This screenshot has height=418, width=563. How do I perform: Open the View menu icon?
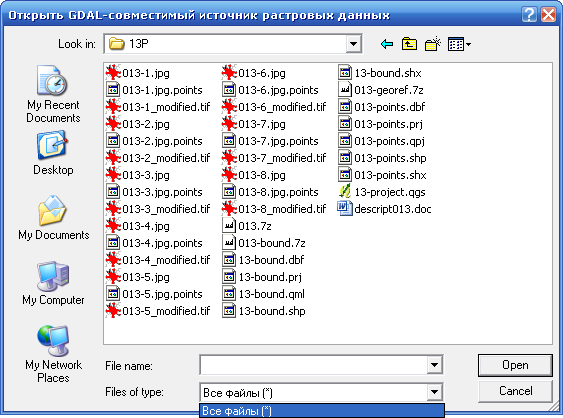459,44
